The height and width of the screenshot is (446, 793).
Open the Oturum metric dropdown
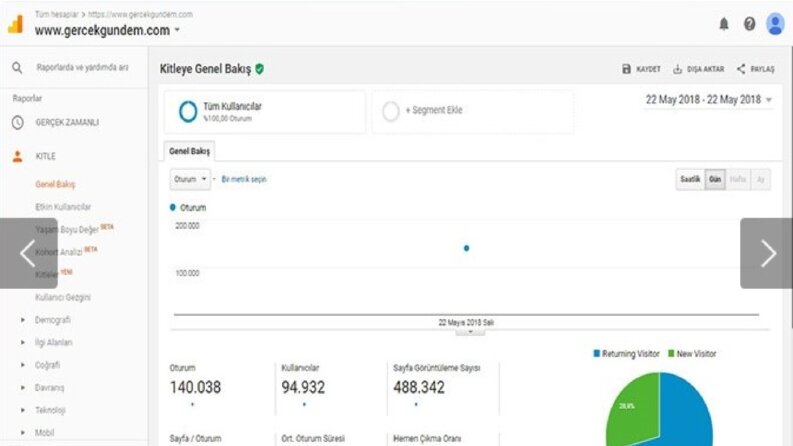pos(190,179)
